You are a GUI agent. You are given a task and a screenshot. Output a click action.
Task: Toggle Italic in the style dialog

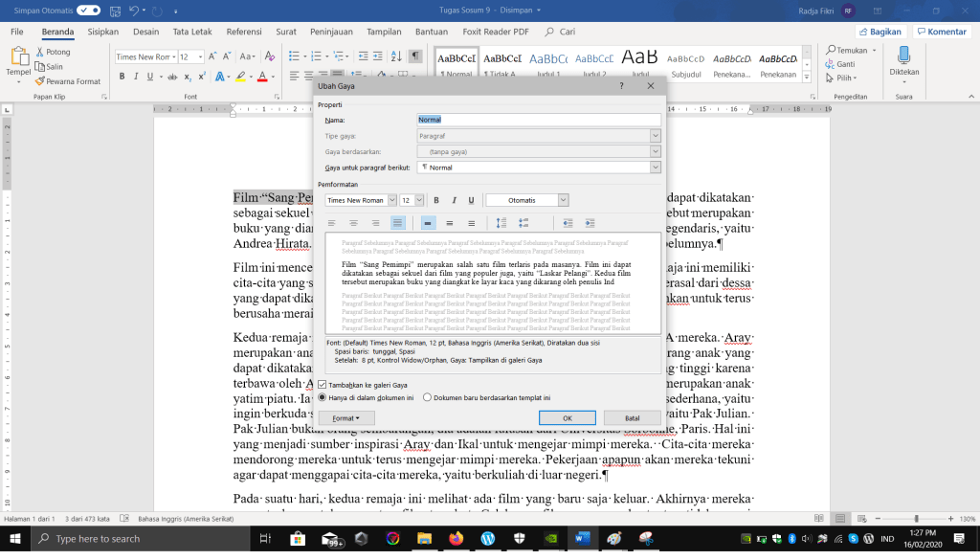click(x=454, y=200)
